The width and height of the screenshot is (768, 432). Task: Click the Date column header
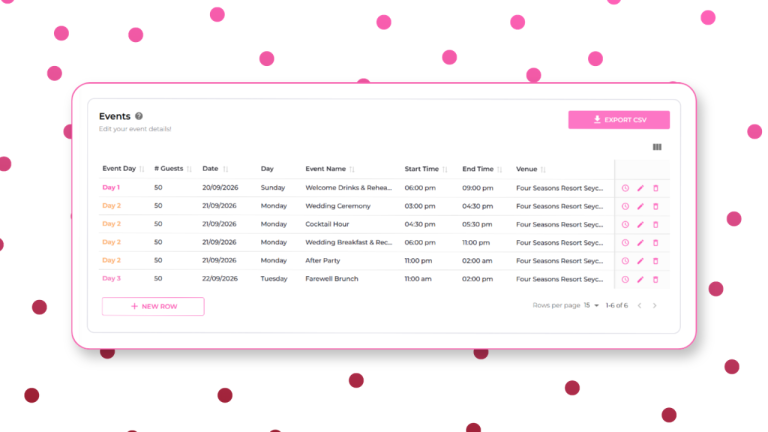210,168
